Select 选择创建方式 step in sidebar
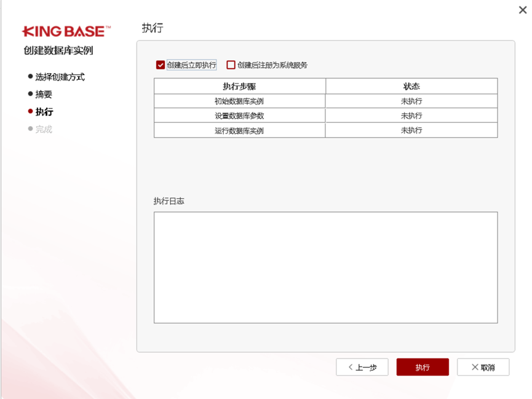The width and height of the screenshot is (532, 399). point(60,77)
